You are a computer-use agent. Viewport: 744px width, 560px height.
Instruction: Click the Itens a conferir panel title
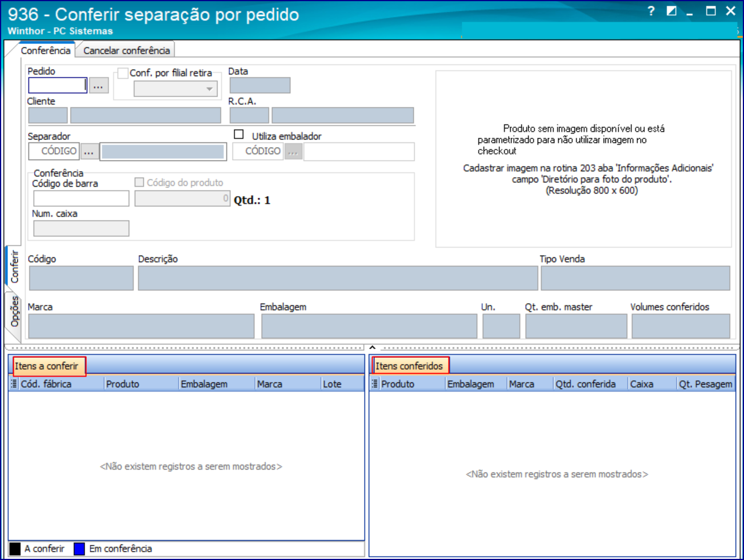coord(47,366)
